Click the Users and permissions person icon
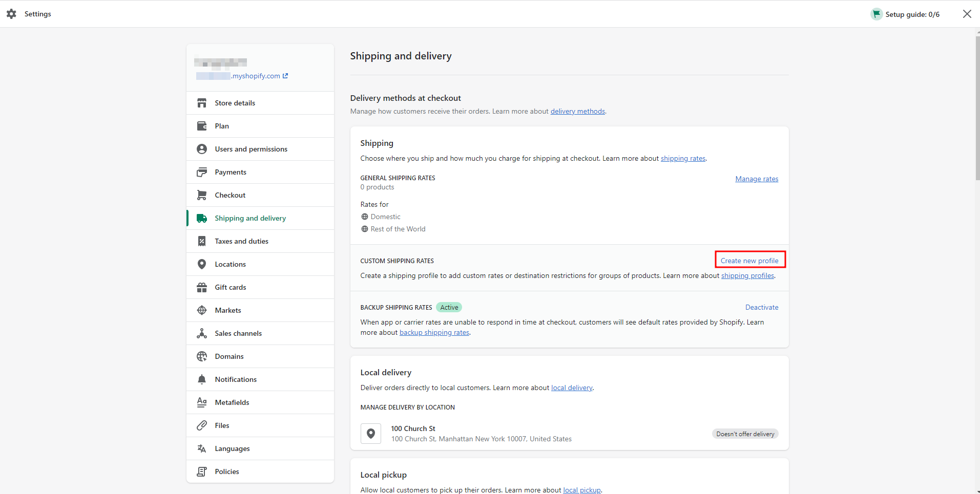Viewport: 980px width, 494px height. [x=202, y=149]
